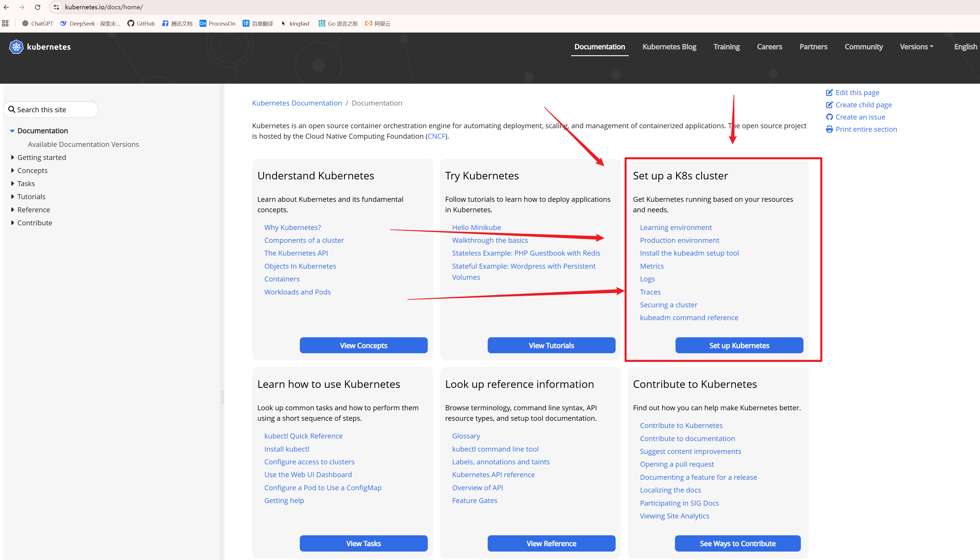Open kubectl Quick Reference link
Viewport: 980px width, 560px height.
pyautogui.click(x=304, y=436)
